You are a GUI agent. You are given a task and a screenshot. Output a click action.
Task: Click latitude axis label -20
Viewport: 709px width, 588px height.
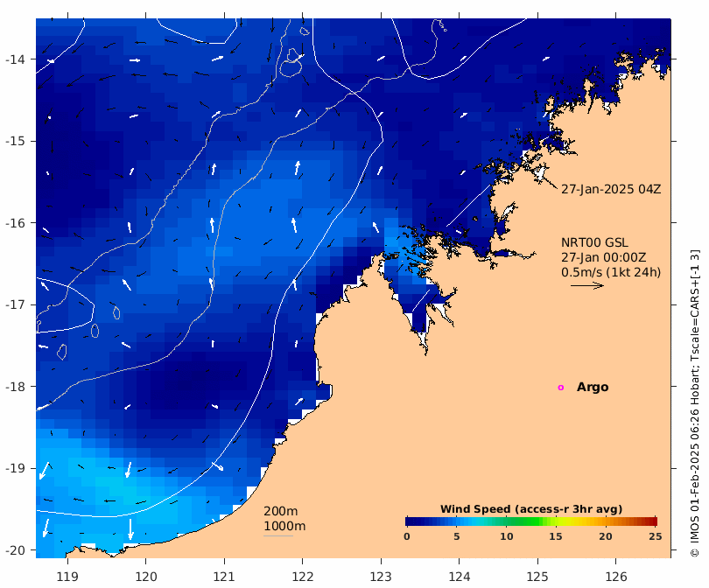(15, 550)
